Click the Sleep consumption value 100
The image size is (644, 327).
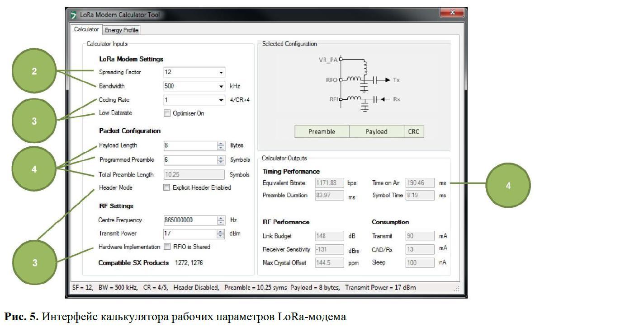pos(420,262)
